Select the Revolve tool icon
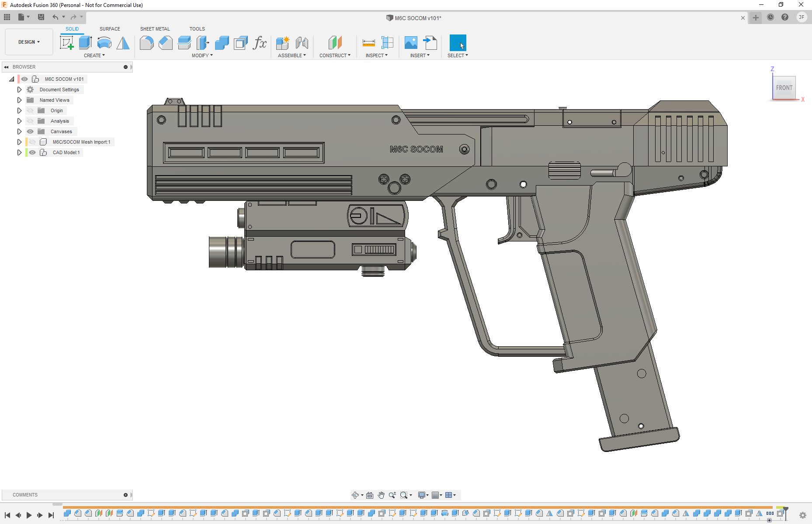 click(x=104, y=43)
